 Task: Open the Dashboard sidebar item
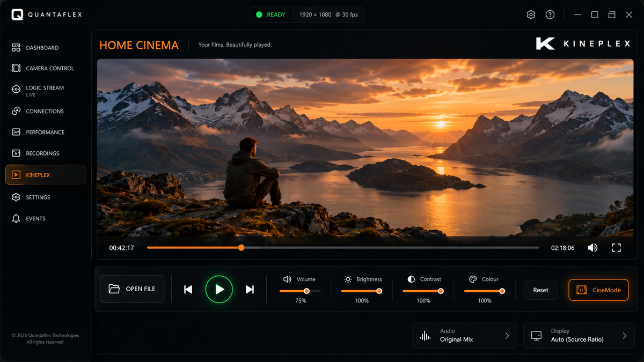click(46, 48)
